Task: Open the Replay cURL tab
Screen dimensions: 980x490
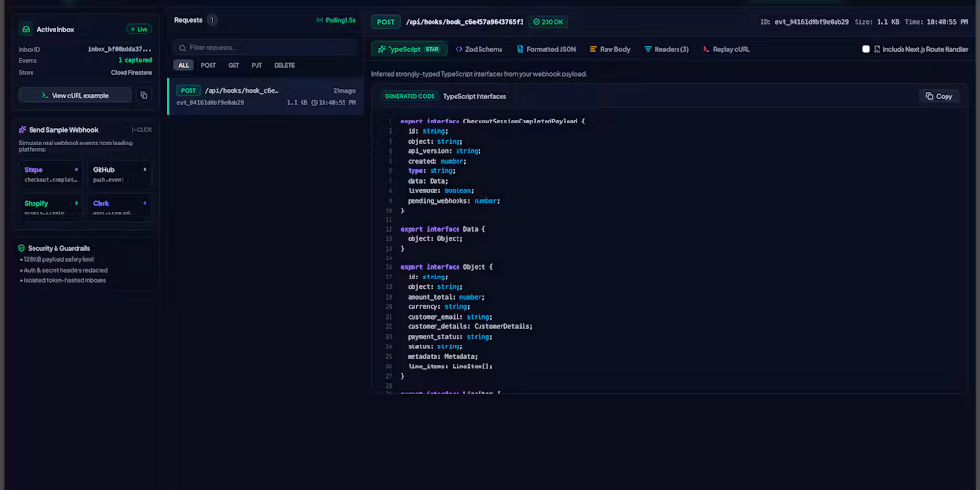Action: coord(726,49)
